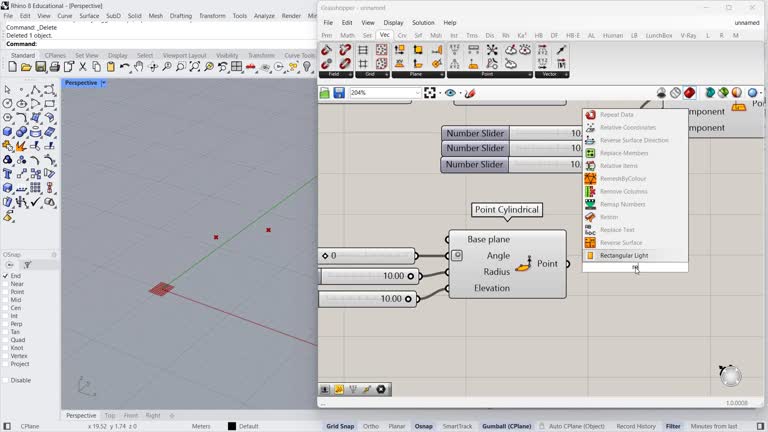
Task: Click the top Number Slider component
Action: pyautogui.click(x=476, y=133)
